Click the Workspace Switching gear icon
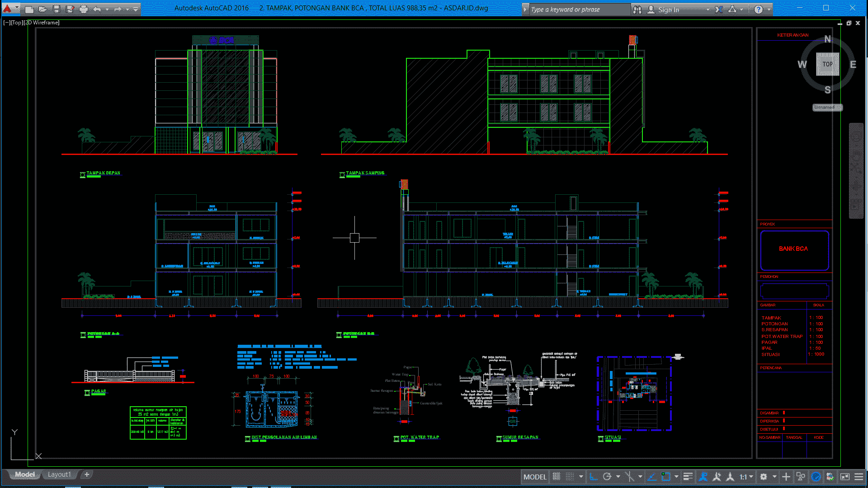868x488 pixels. coord(764,476)
